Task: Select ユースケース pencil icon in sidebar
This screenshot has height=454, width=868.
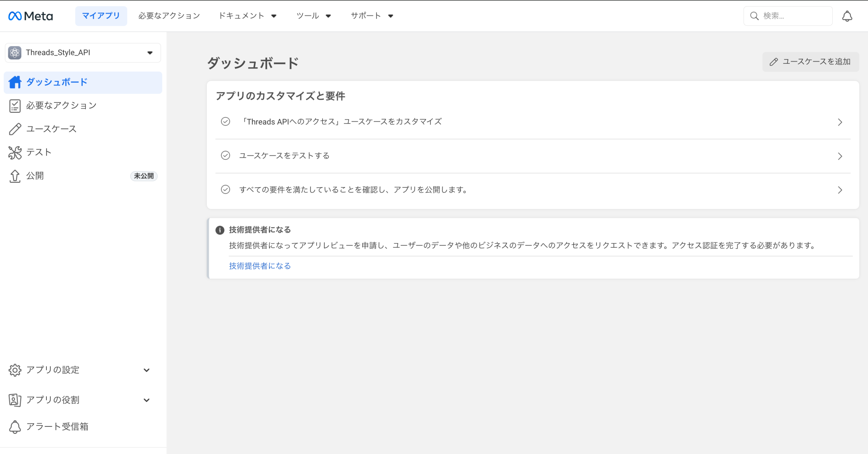Action: pos(15,129)
